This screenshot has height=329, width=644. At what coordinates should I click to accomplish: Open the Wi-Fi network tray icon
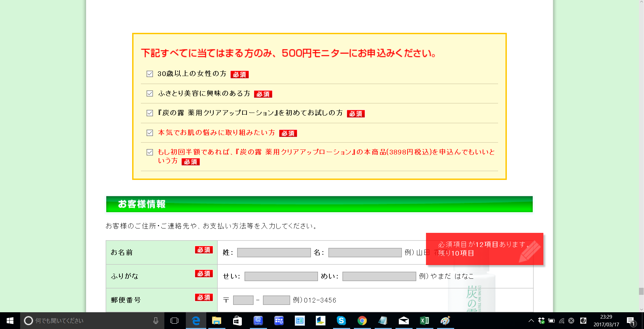click(x=562, y=321)
